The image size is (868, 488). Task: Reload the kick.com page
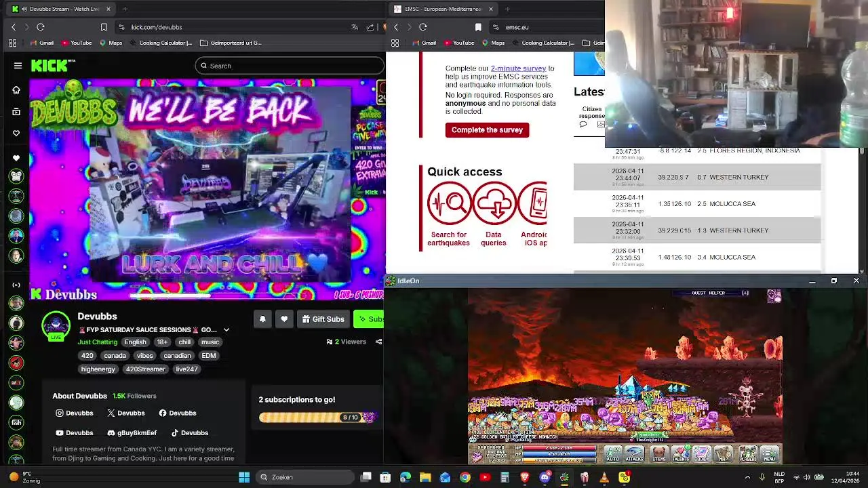click(x=41, y=27)
